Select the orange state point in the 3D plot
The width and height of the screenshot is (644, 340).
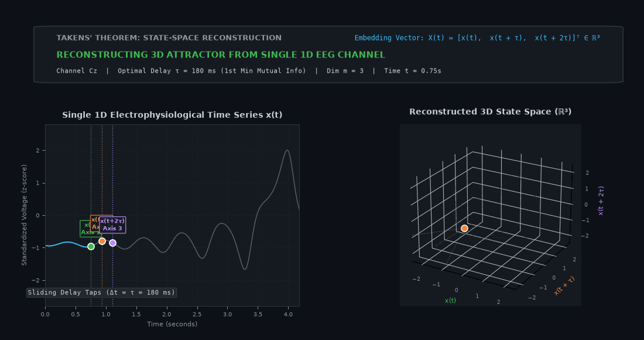tap(464, 229)
